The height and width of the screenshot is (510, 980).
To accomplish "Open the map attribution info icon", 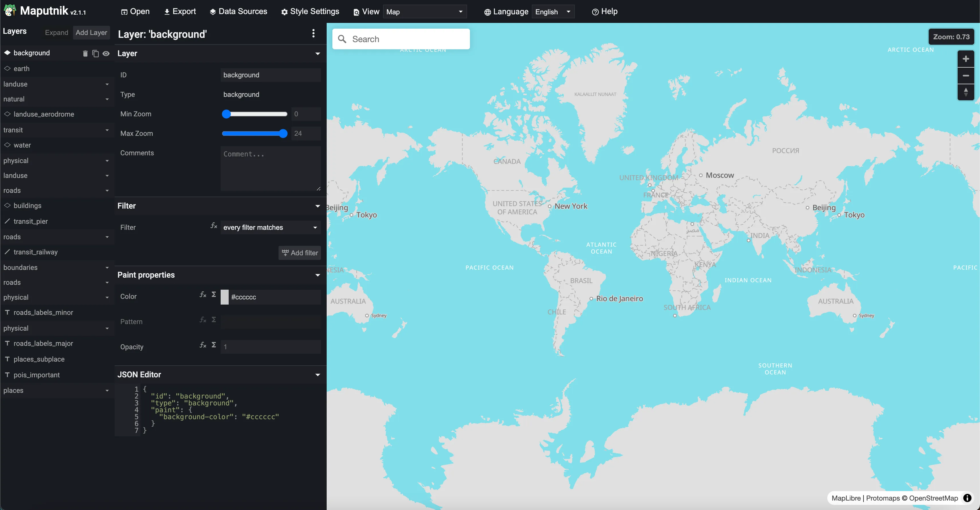I will pyautogui.click(x=967, y=498).
